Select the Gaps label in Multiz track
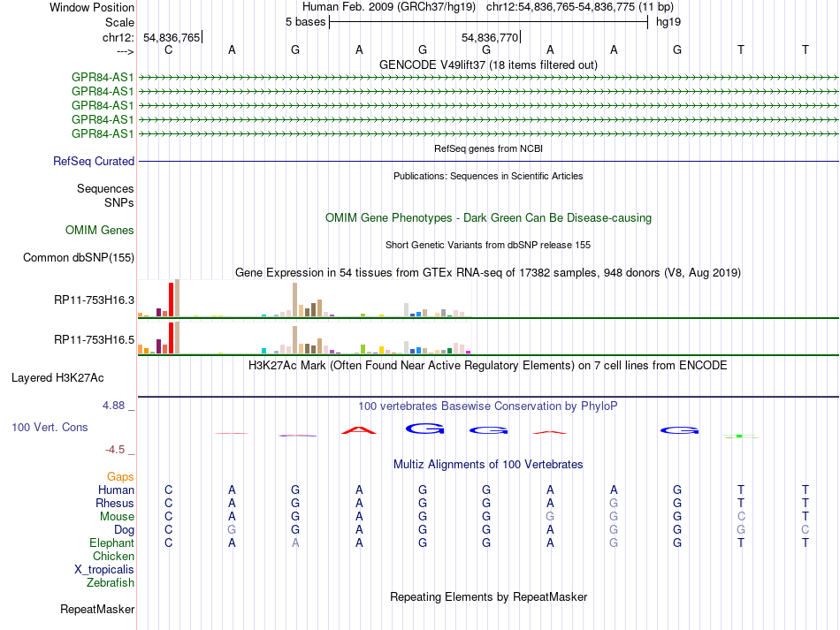 point(120,476)
